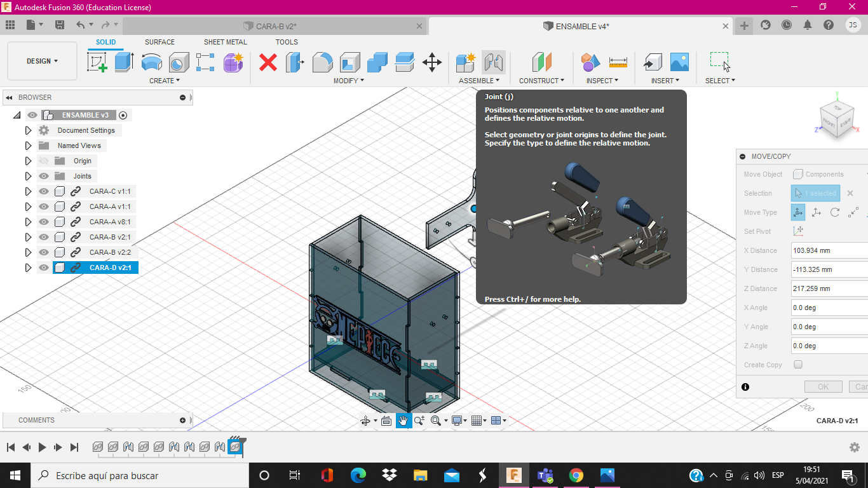Click the Joint tool icon
This screenshot has height=488, width=868.
494,62
